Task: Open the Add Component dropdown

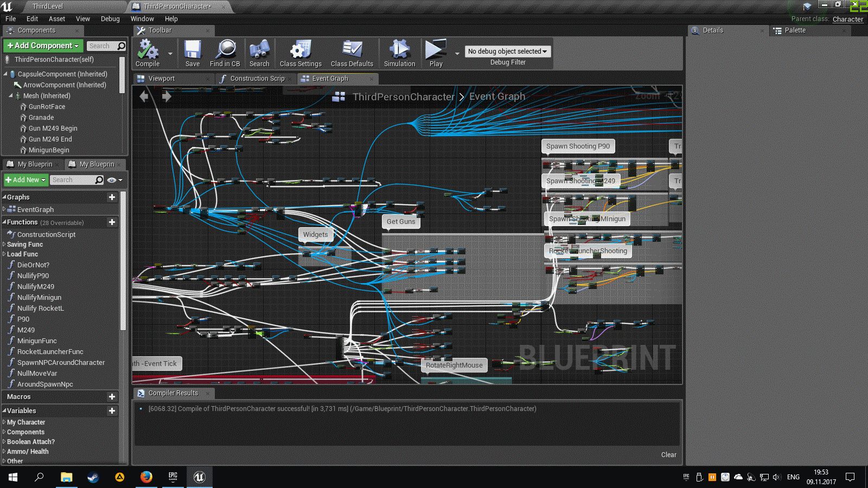Action: point(43,46)
